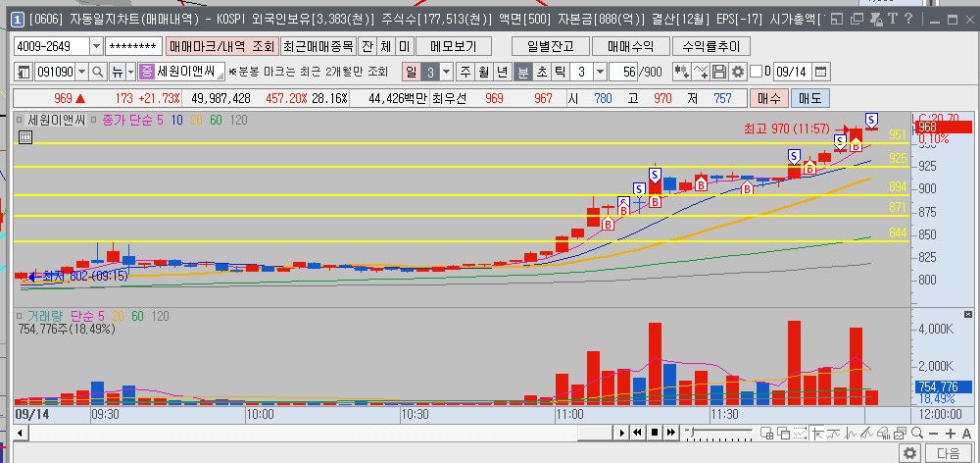
Task: Click the line chart add icon
Action: (x=702, y=72)
